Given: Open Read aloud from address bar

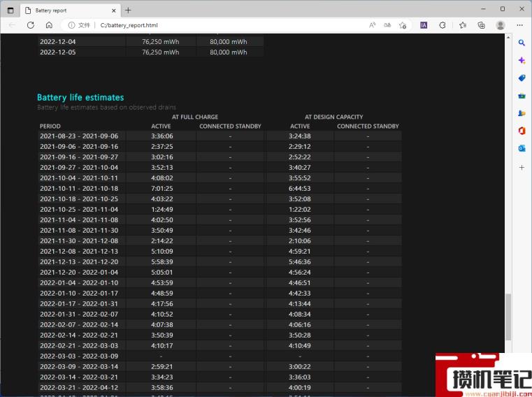Looking at the screenshot, I should pyautogui.click(x=372, y=25).
